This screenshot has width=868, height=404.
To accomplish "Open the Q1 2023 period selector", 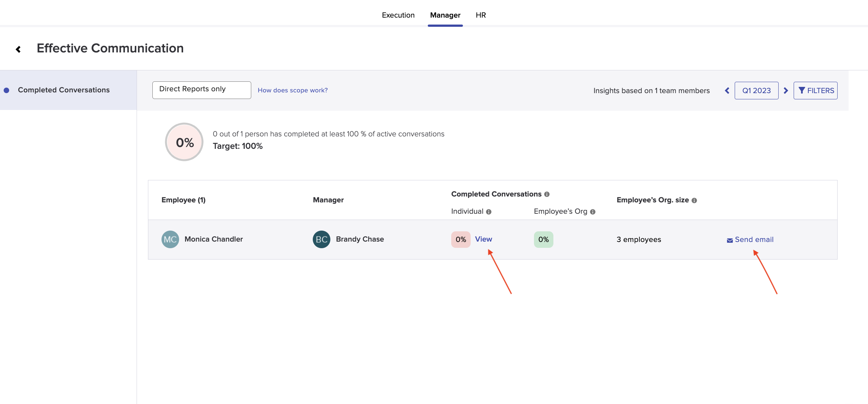I will click(x=756, y=91).
